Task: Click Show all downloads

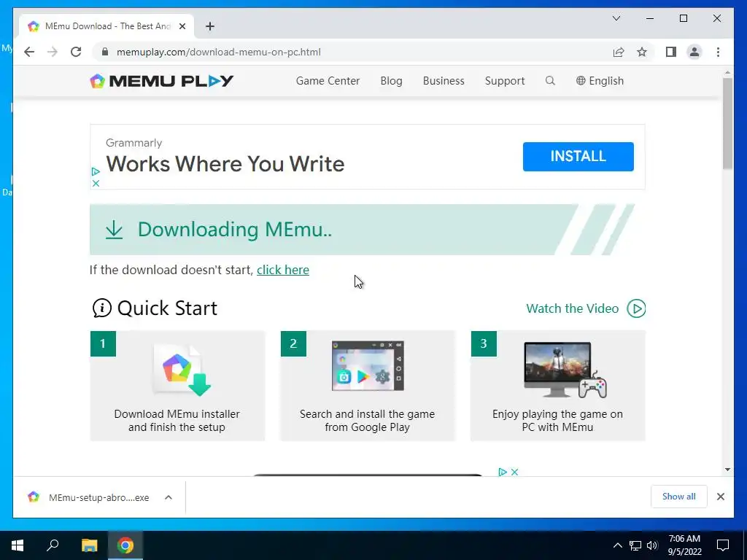Action: [x=679, y=497]
